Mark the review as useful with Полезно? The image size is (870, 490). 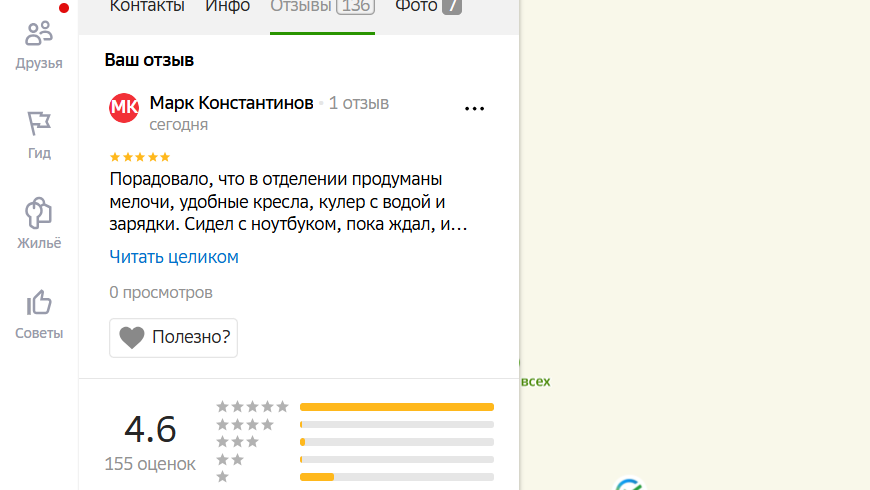click(x=174, y=337)
